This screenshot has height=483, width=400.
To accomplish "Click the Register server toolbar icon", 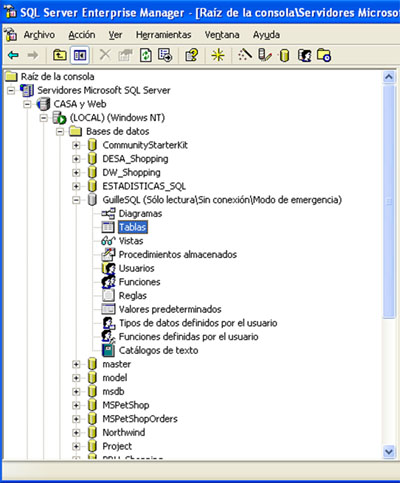I will coord(265,55).
